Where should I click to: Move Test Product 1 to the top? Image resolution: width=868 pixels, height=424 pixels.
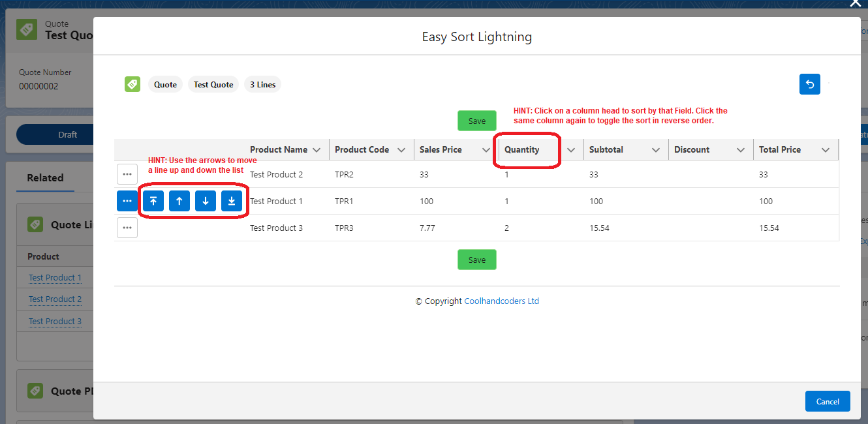coord(153,201)
